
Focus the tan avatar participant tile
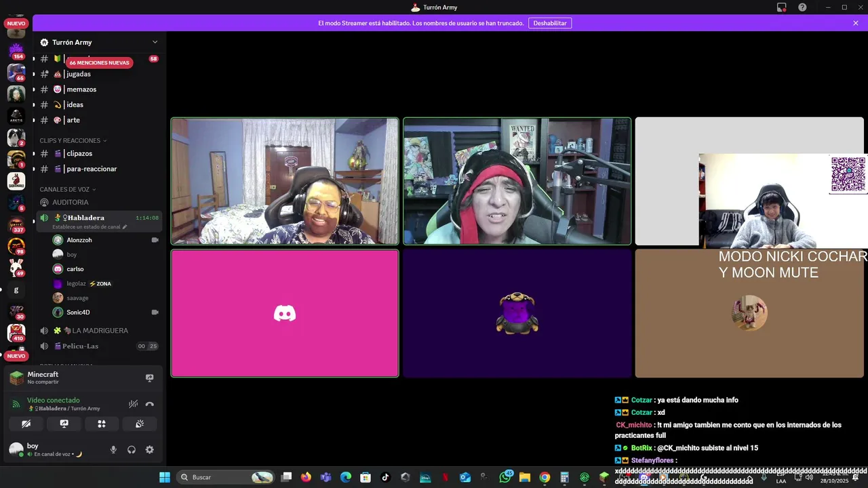[x=749, y=313]
